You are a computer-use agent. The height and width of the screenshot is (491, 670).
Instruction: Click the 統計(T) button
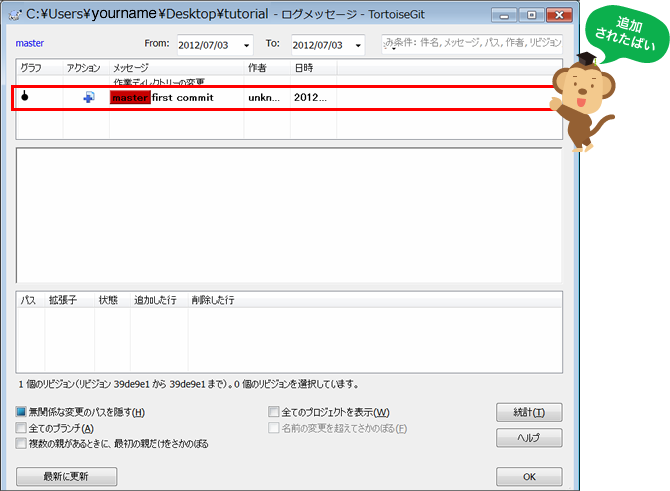click(x=529, y=412)
